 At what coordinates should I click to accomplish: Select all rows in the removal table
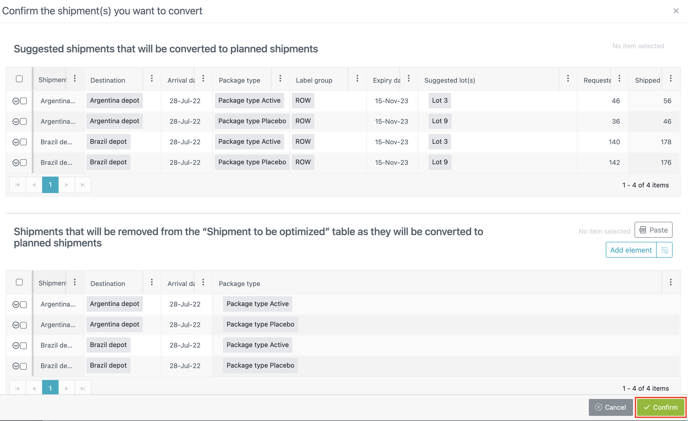(19, 283)
